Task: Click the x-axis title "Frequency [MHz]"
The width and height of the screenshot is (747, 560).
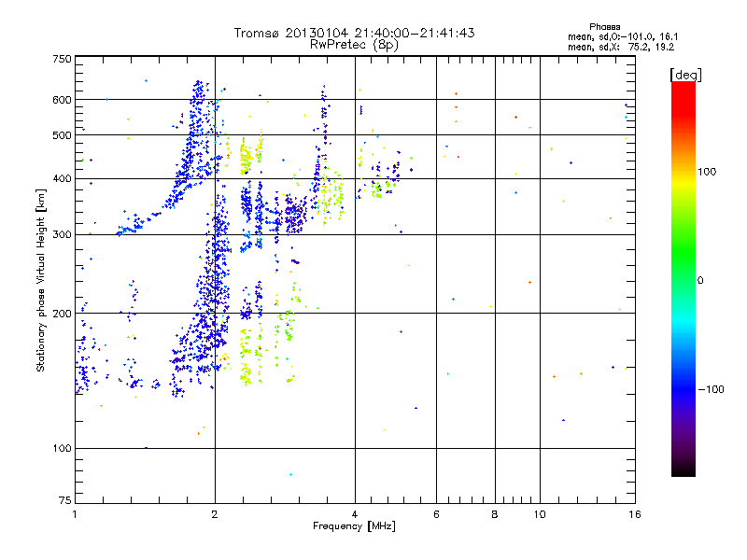Action: (354, 526)
